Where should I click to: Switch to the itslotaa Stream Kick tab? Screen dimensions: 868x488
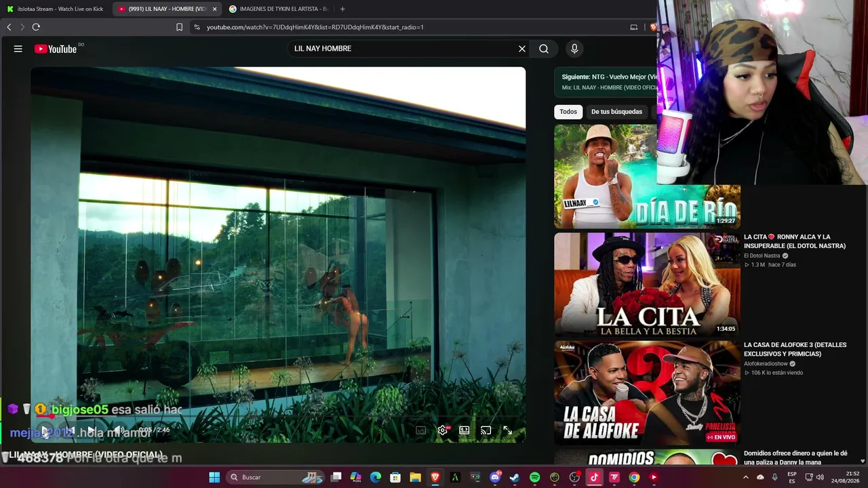coord(56,9)
